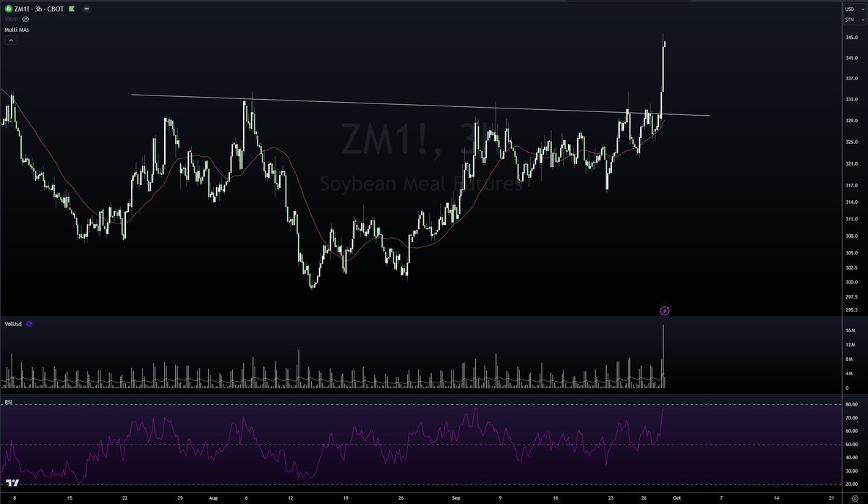Collapse the indicator legend with chevron button

[10, 40]
